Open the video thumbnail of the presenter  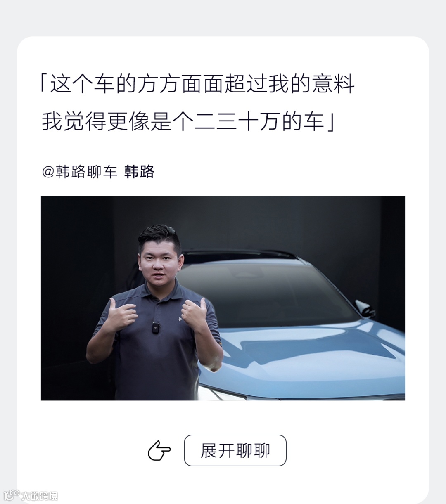[223, 298]
